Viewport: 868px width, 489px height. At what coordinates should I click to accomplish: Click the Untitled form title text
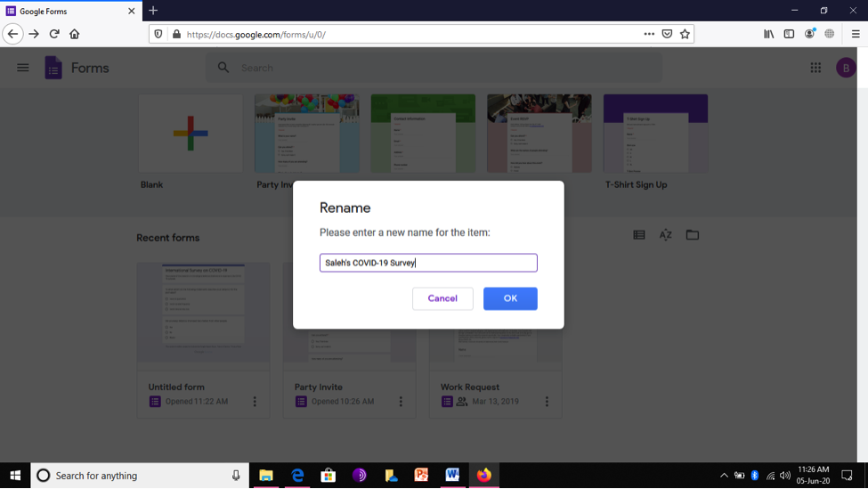pyautogui.click(x=176, y=387)
